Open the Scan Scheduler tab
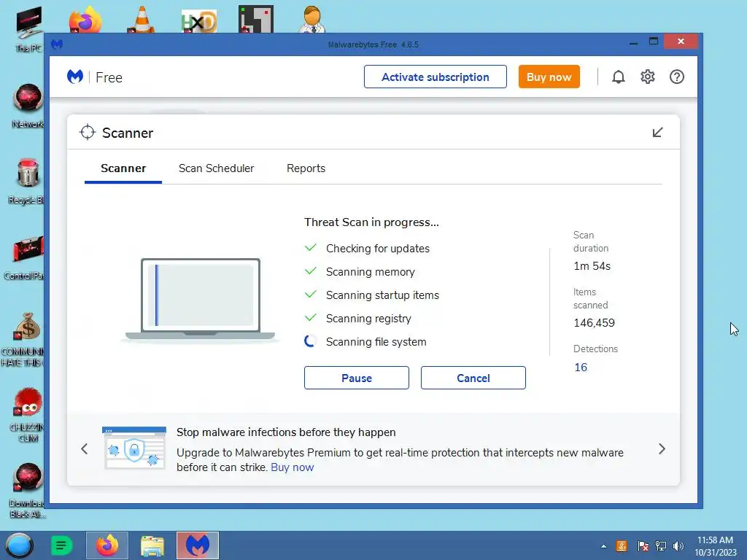This screenshot has width=747, height=560. click(x=216, y=168)
